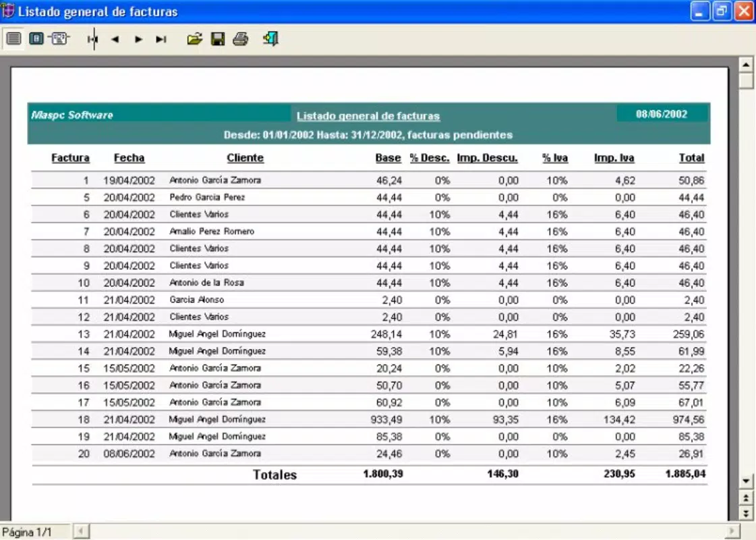Click the 'Factura' column header

(x=70, y=158)
